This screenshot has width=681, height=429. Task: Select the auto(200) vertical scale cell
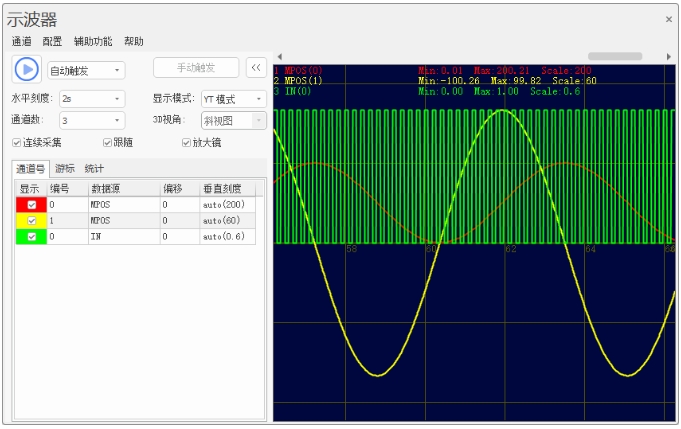228,205
